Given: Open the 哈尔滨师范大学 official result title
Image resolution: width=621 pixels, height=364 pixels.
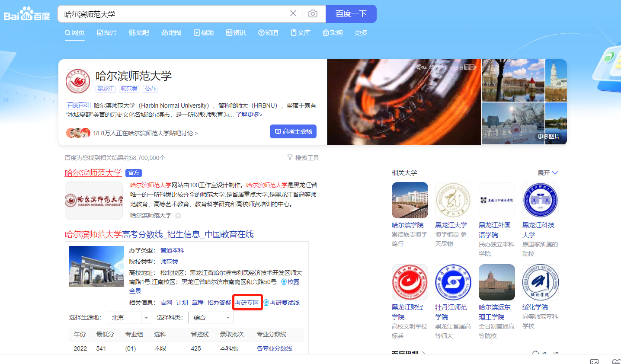Looking at the screenshot, I should pyautogui.click(x=93, y=173).
